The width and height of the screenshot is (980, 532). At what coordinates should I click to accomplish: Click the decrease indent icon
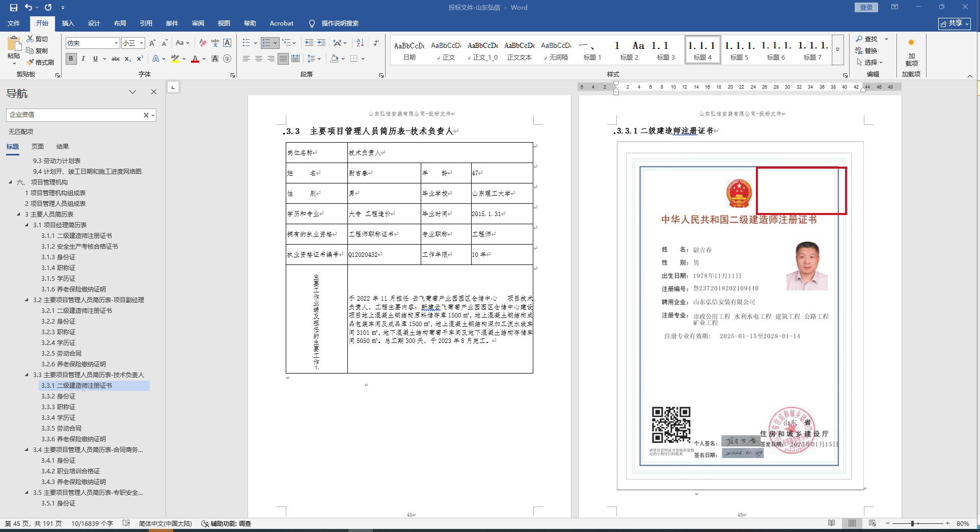(309, 43)
